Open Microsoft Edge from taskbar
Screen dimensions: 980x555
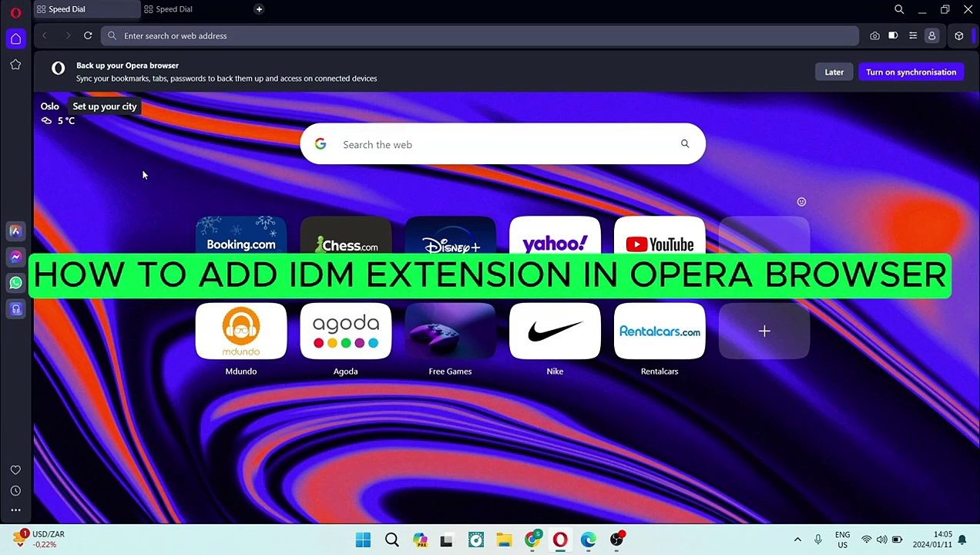(x=589, y=540)
